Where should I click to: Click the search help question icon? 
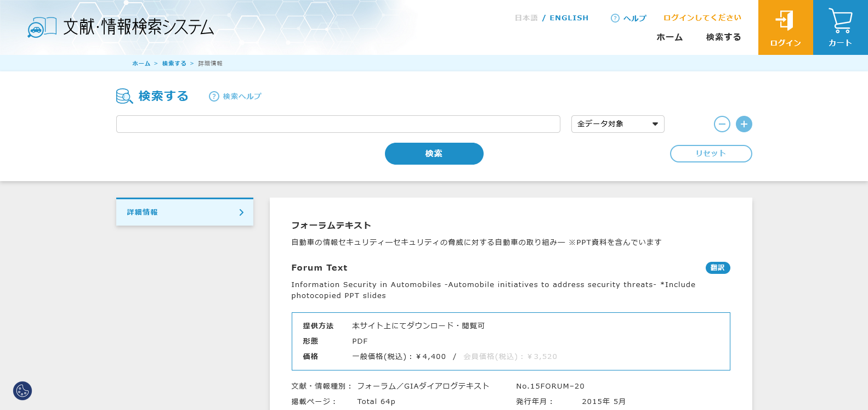pos(214,97)
